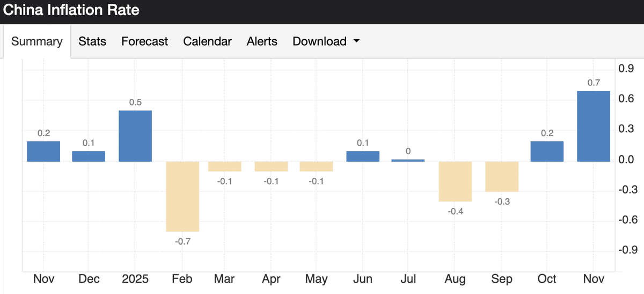
Task: Click the March -0.1 bar
Action: (224, 166)
